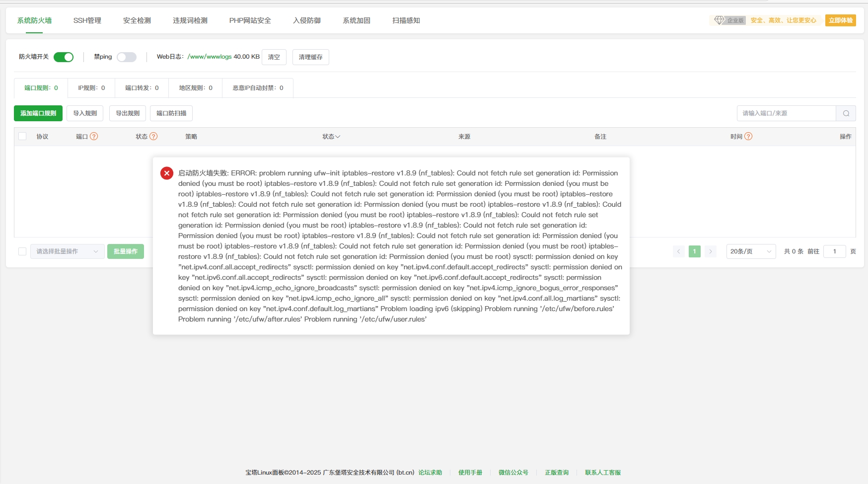Focus the 前往 page number field
868x484 pixels.
(x=835, y=251)
